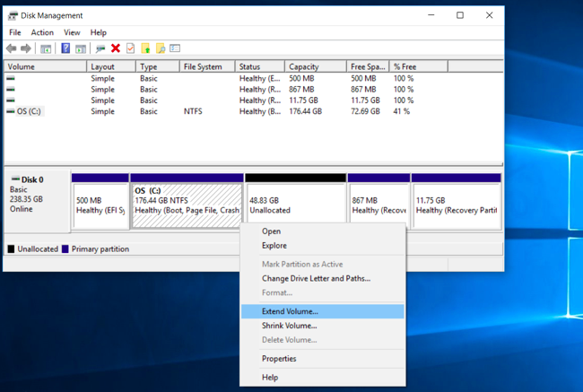Click the blue Help question mark icon

click(65, 48)
